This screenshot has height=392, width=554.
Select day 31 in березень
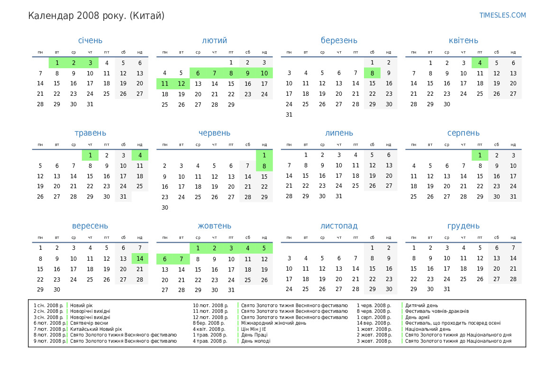pyautogui.click(x=289, y=115)
